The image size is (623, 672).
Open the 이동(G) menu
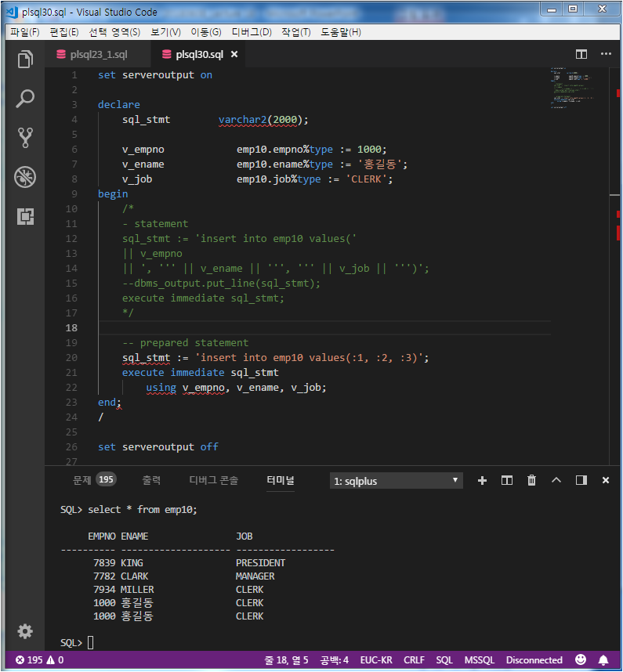click(206, 32)
